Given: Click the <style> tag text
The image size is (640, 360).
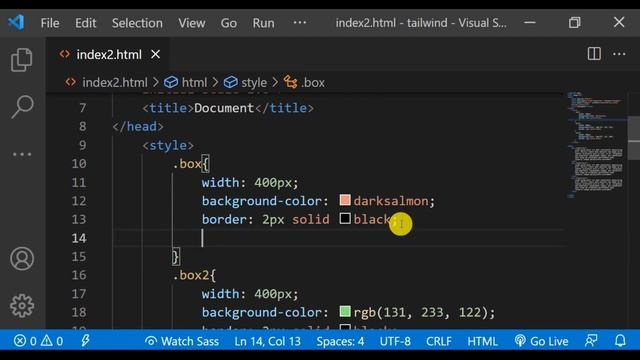Looking at the screenshot, I should [x=168, y=145].
